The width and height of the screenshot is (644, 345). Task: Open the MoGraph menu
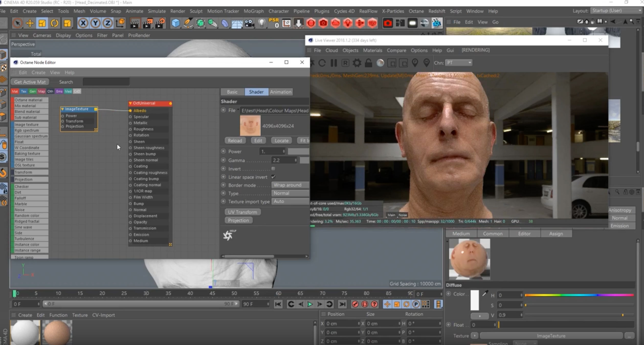[x=253, y=11]
